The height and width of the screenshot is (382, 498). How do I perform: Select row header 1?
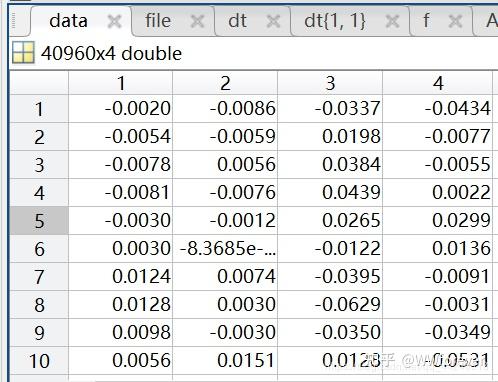(39, 109)
